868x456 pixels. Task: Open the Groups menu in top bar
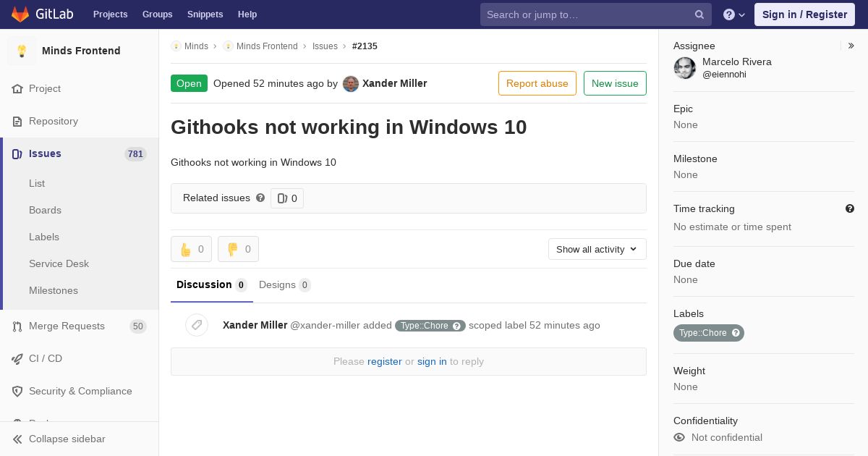click(x=157, y=14)
